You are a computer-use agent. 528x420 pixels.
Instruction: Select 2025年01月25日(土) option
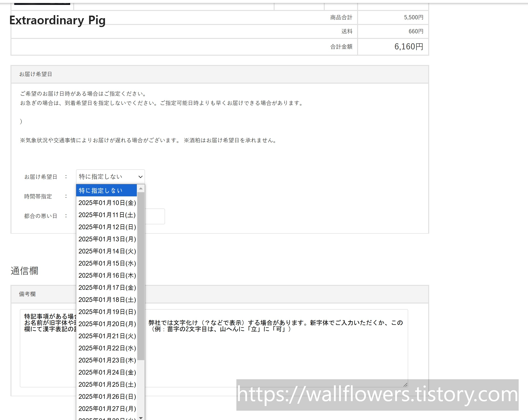click(x=107, y=384)
